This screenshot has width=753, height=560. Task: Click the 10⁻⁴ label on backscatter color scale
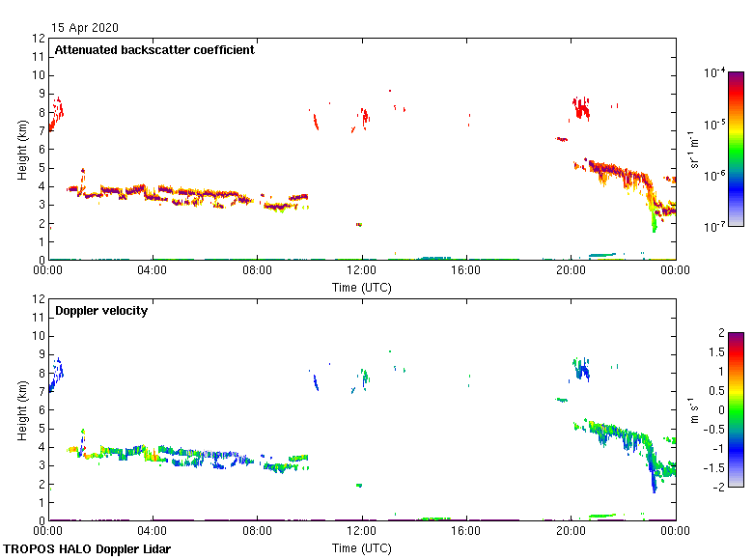[x=714, y=73]
